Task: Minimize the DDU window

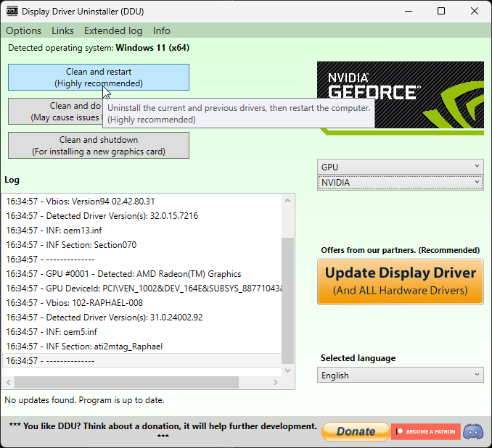Action: coord(409,12)
